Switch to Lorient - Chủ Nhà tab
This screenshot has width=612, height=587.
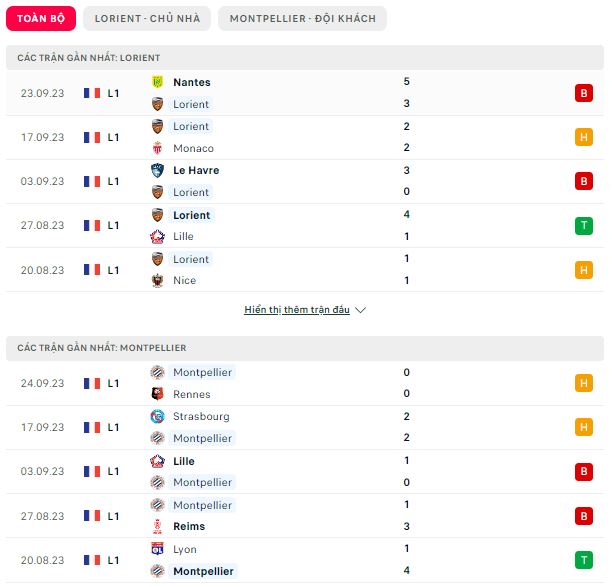coord(147,18)
